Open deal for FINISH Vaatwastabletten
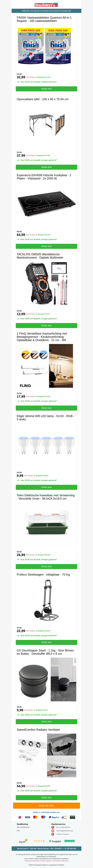The image size is (93, 868). 46,89
